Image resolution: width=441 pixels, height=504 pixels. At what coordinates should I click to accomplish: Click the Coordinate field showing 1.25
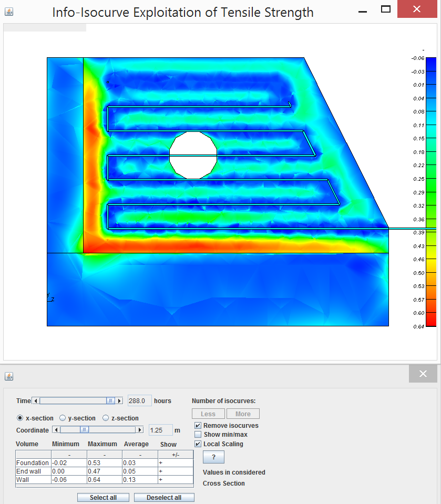pyautogui.click(x=160, y=430)
